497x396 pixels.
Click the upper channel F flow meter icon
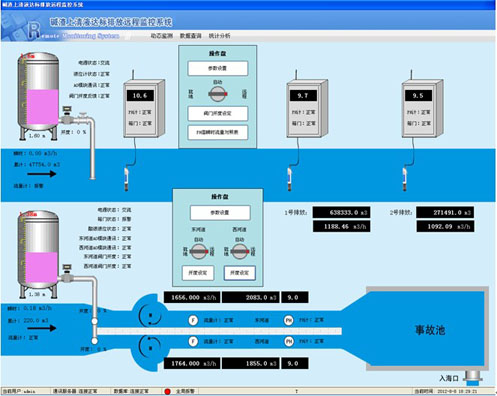point(193,320)
